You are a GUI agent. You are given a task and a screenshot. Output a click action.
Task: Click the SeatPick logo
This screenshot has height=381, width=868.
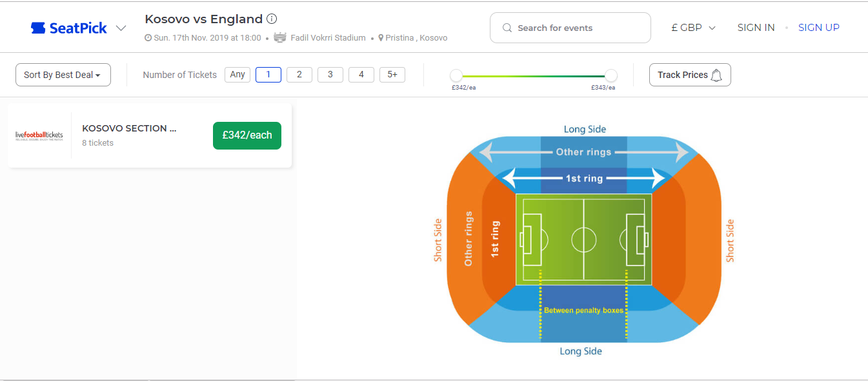click(x=69, y=28)
